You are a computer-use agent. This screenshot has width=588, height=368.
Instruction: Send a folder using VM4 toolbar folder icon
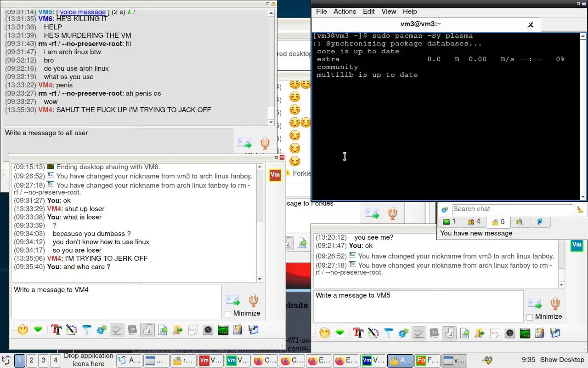pos(178,330)
